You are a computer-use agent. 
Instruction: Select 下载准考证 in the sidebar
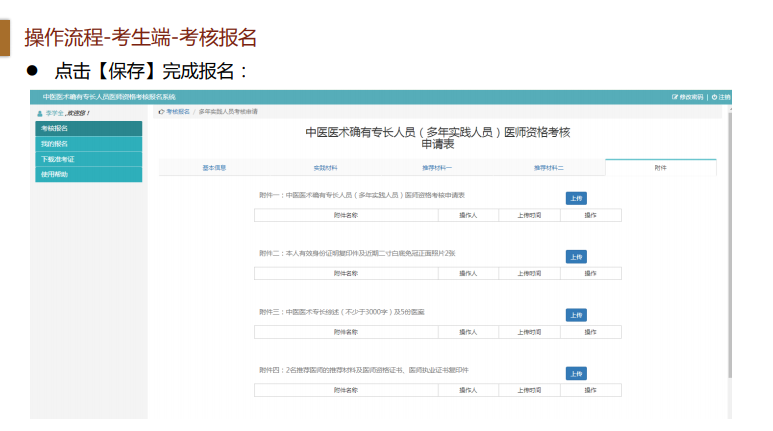point(58,159)
